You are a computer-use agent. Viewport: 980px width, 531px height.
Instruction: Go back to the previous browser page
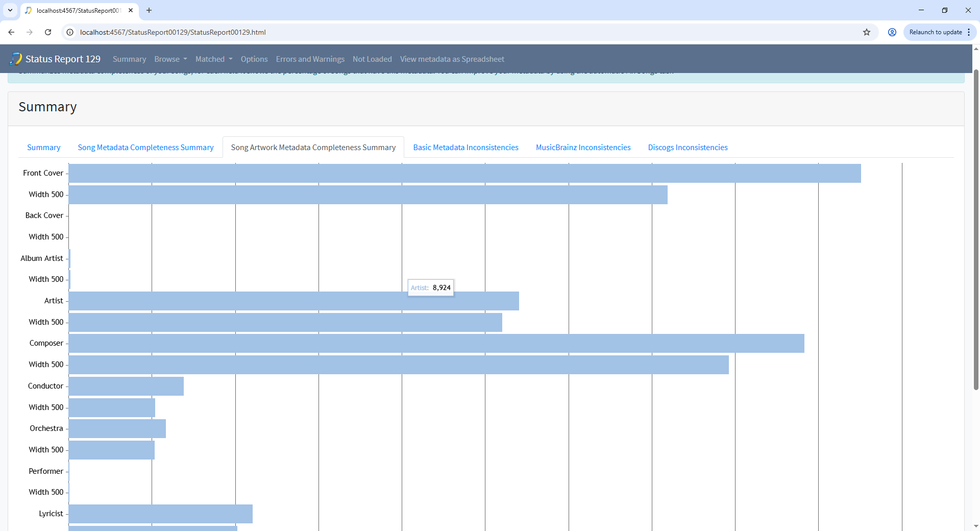coord(11,32)
